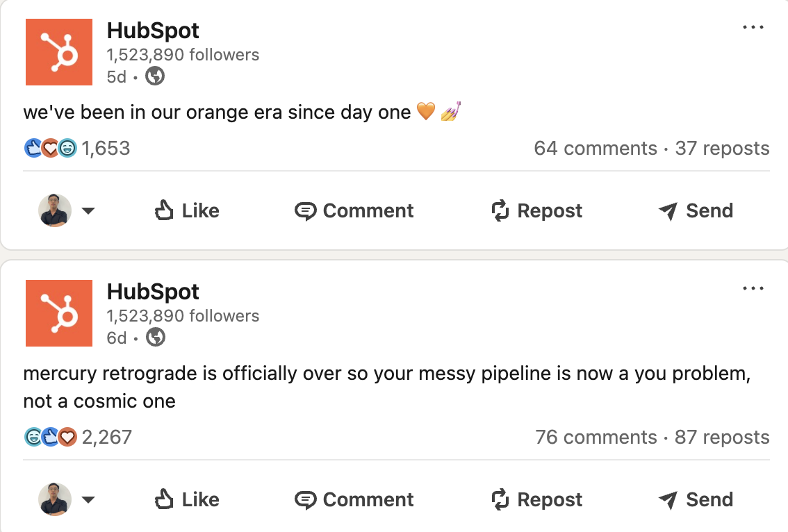The image size is (788, 532).
Task: Click reaction icons beside 2,267 count
Action: pyautogui.click(x=50, y=437)
